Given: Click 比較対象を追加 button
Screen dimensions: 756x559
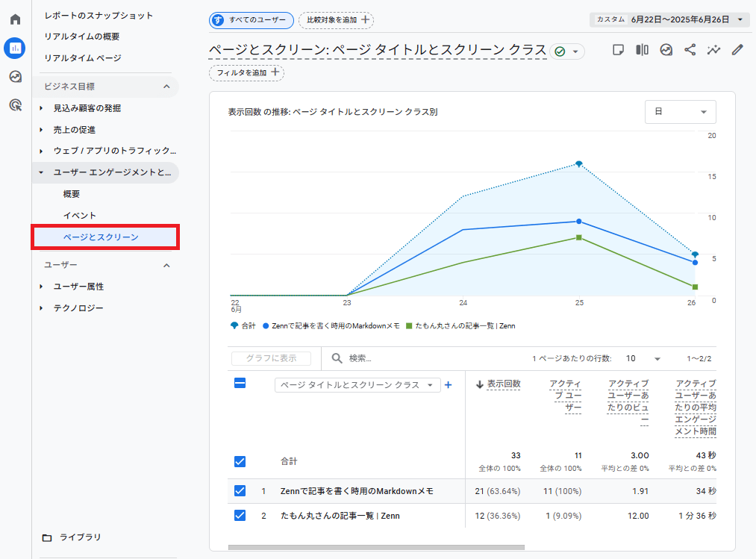Looking at the screenshot, I should [336, 20].
